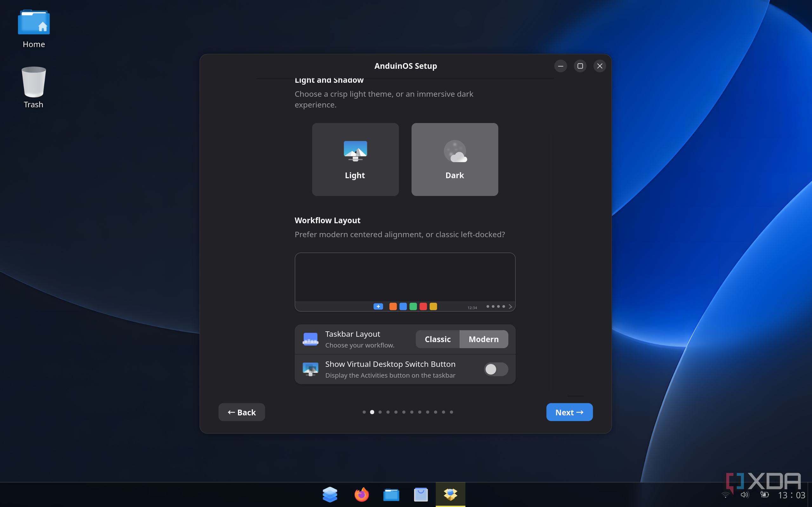
Task: Open the shopping bag store app in taskbar
Action: click(x=421, y=495)
